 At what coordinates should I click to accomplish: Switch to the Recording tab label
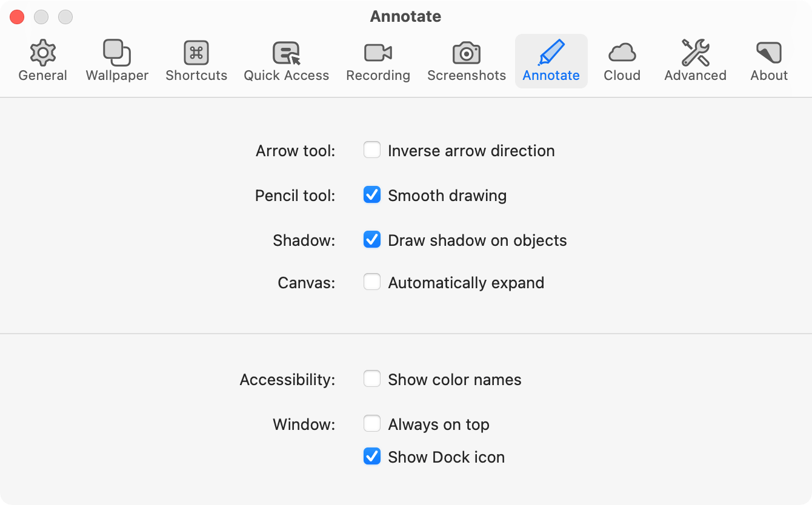coord(378,76)
